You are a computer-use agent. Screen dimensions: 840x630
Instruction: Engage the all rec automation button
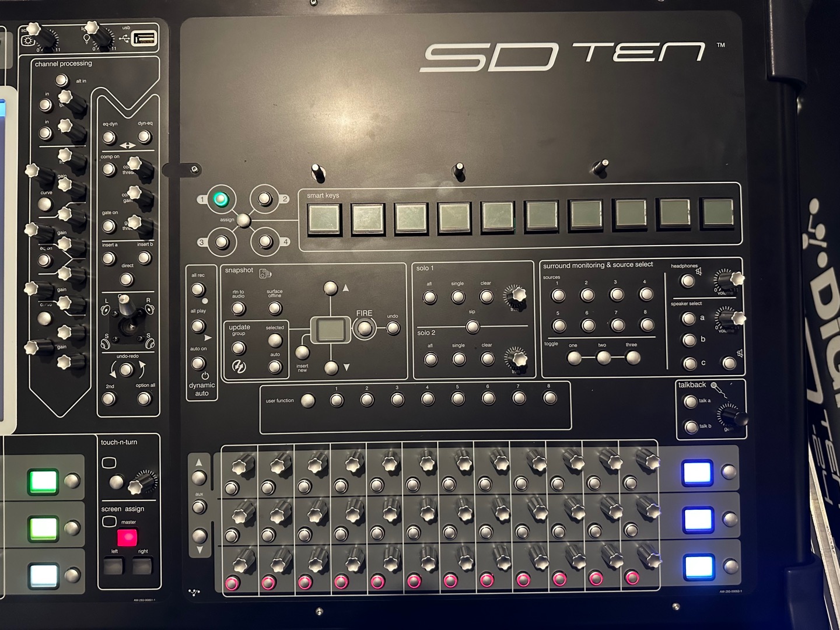(198, 289)
